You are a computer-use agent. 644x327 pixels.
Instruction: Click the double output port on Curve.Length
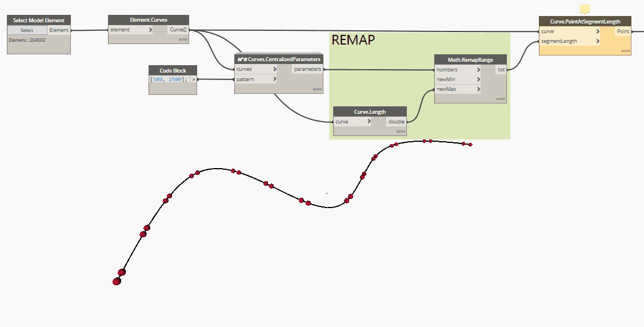click(396, 122)
